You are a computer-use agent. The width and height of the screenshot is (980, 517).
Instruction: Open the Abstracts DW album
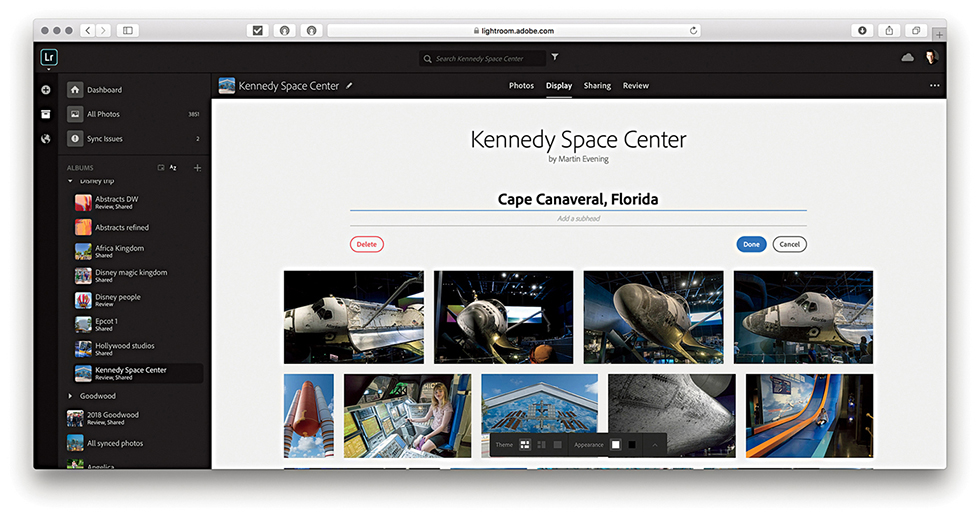(138, 203)
